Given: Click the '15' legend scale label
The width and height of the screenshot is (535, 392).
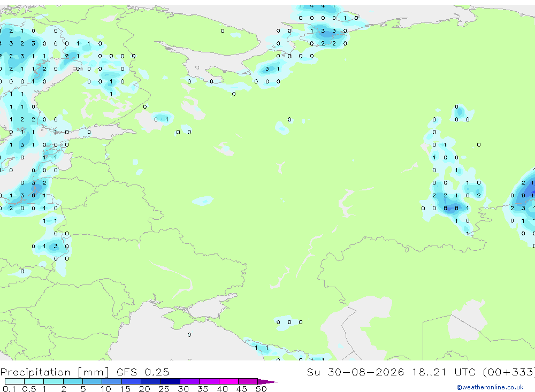Looking at the screenshot, I should click(125, 389).
